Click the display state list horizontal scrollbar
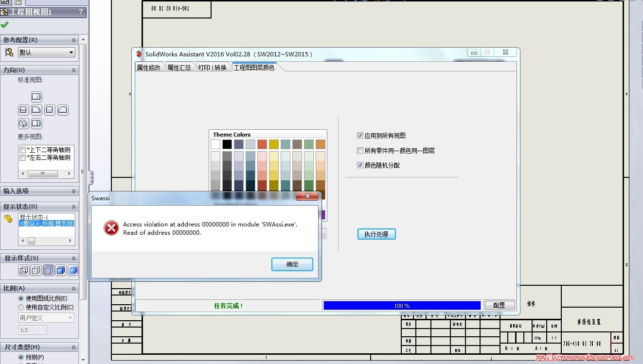The width and height of the screenshot is (643, 364). [46, 241]
